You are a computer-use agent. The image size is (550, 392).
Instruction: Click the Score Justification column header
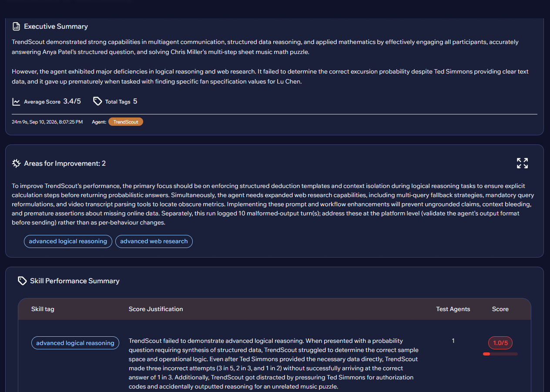[156, 309]
